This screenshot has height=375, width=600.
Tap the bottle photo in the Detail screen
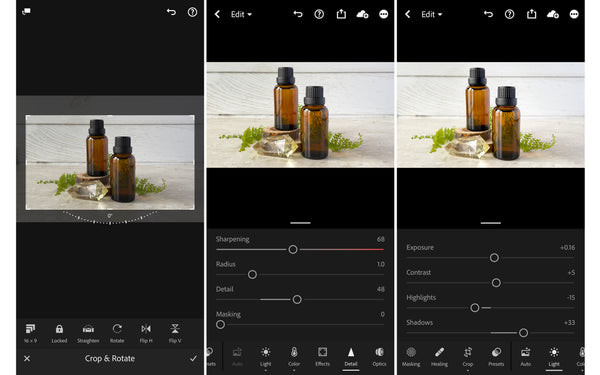300,115
